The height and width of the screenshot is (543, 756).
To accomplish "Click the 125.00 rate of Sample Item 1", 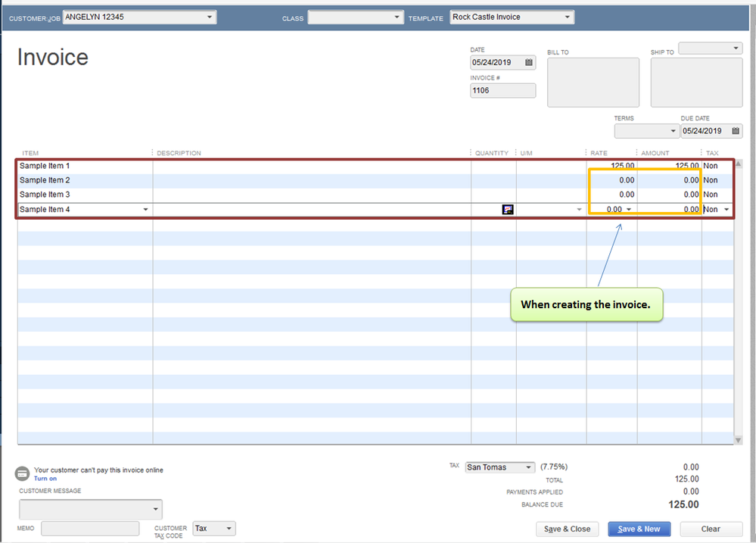I will pyautogui.click(x=623, y=166).
